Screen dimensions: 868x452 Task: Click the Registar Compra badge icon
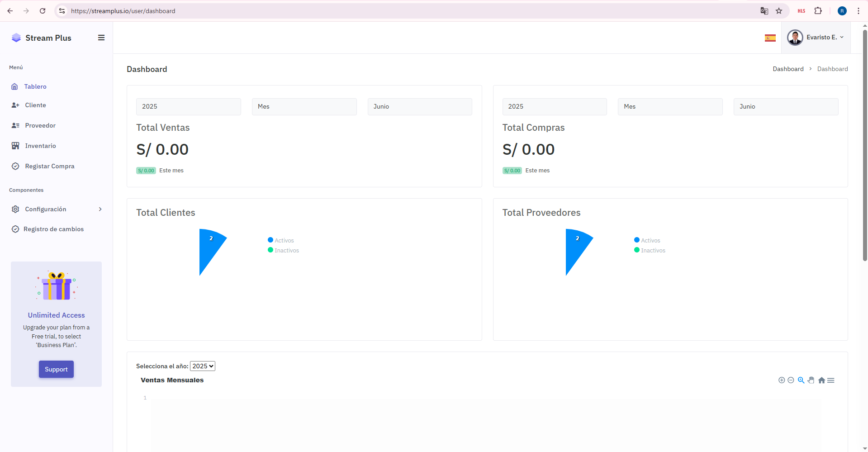click(x=15, y=166)
